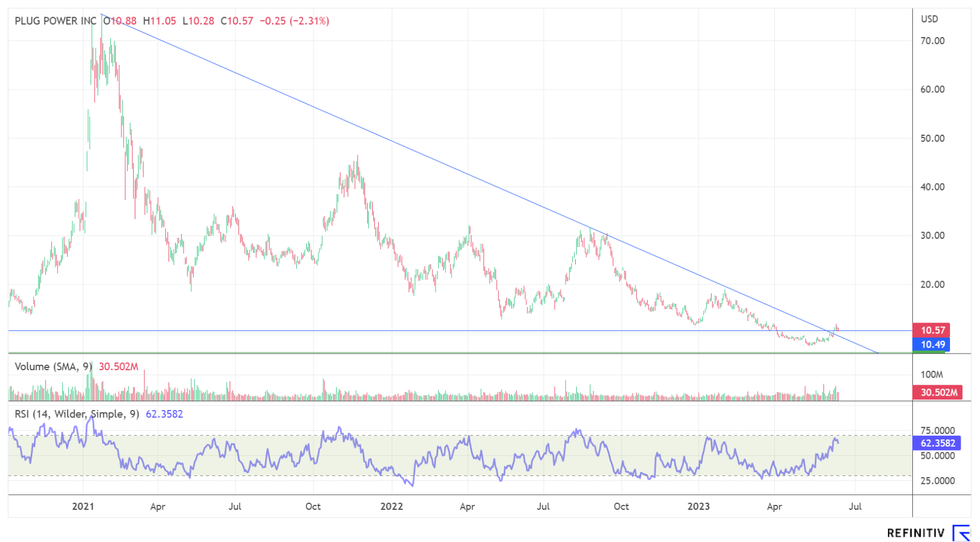
Task: Click the Refinitiv wordmark text
Action: coord(916,533)
